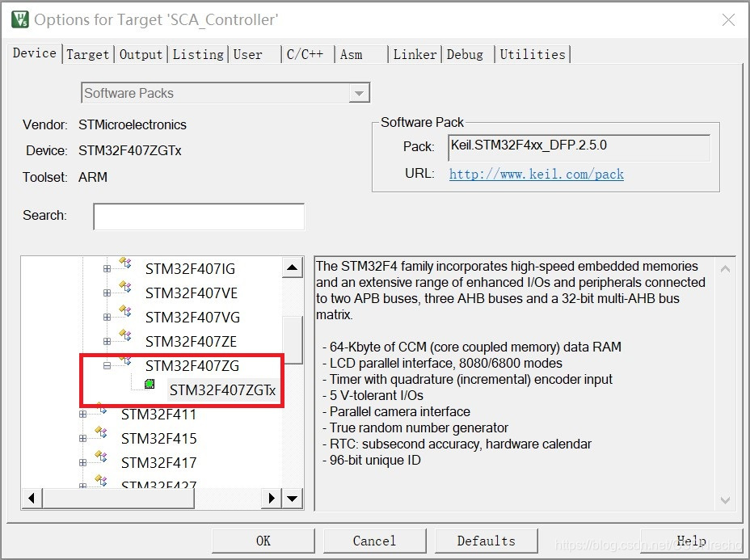This screenshot has height=560, width=750.
Task: Click the device tree scroll right arrow
Action: pos(272,499)
